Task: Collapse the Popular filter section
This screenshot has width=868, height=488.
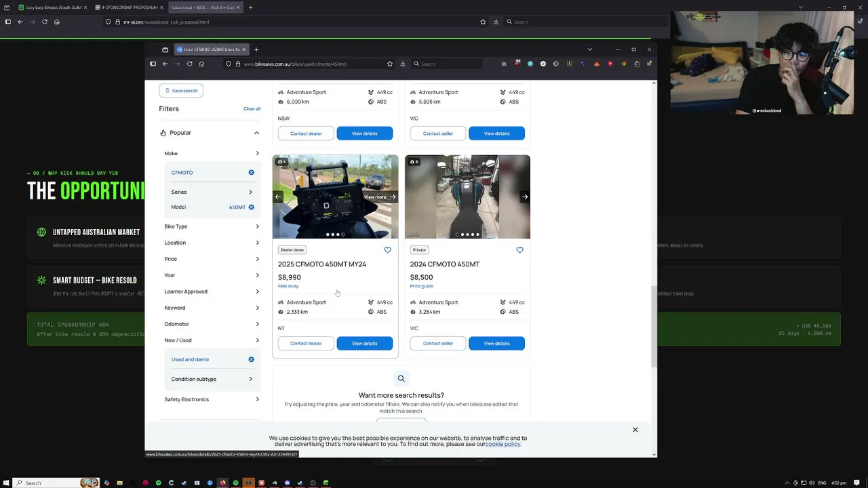Action: (x=256, y=133)
